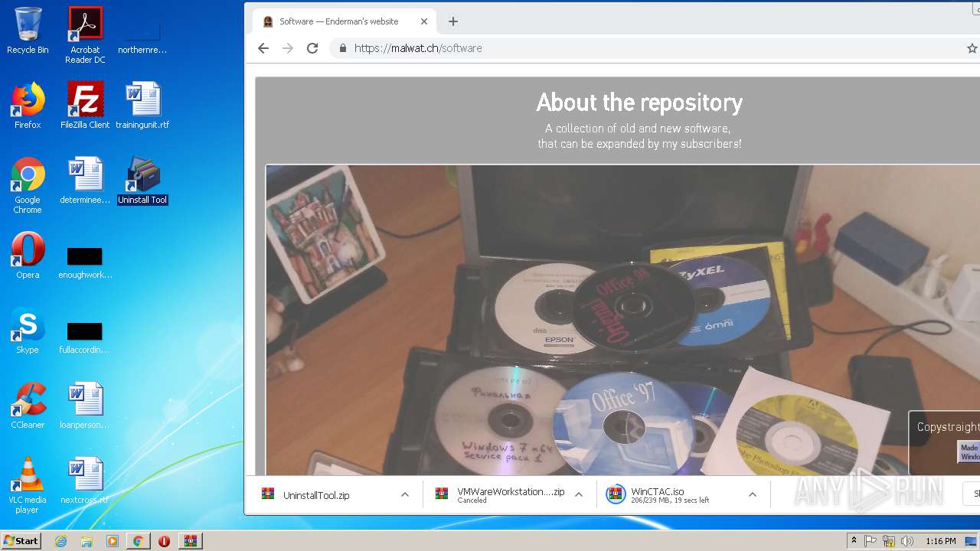Open the Windows Start menu

(x=21, y=540)
